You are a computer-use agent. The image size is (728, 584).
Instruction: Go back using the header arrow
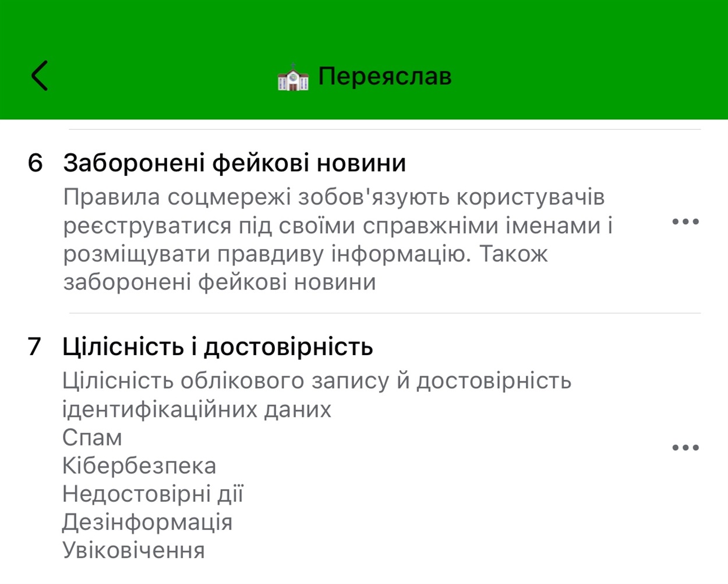pyautogui.click(x=40, y=76)
